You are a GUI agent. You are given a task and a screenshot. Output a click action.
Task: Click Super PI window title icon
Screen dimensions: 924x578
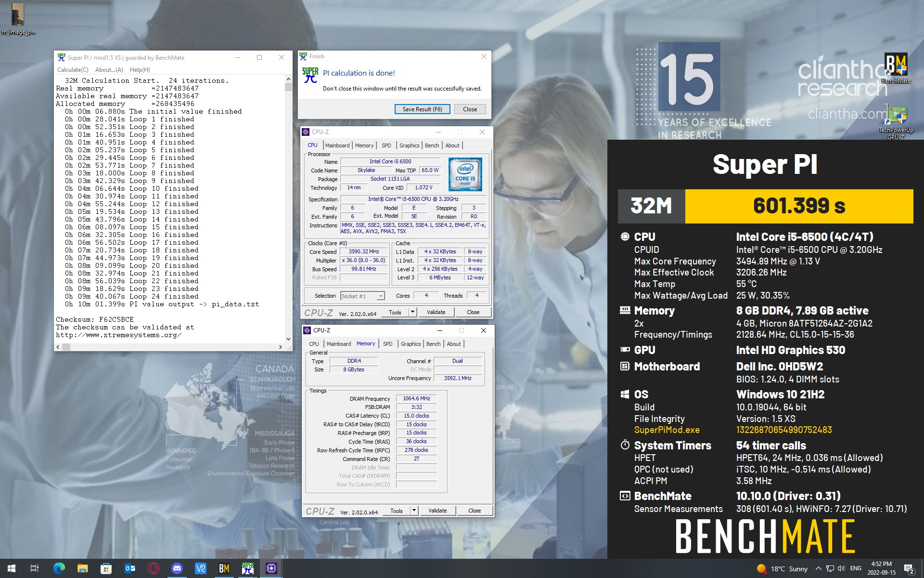pyautogui.click(x=62, y=57)
